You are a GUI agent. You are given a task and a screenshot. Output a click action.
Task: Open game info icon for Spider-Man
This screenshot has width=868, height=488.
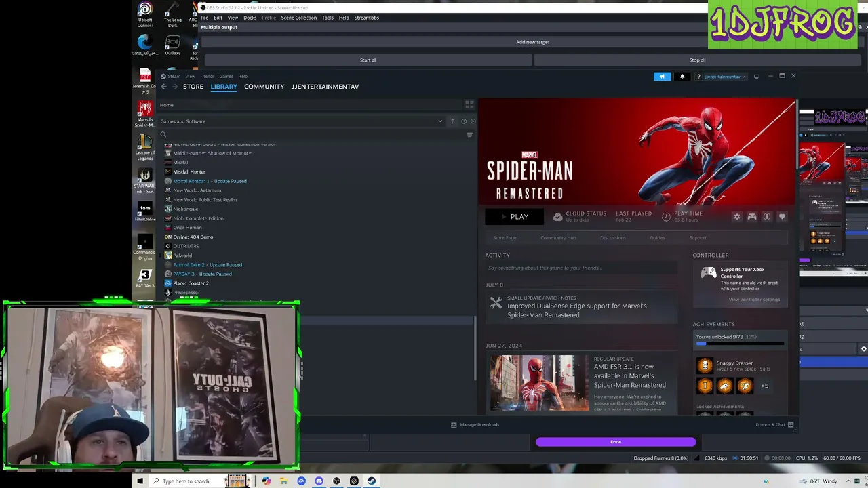[767, 217]
